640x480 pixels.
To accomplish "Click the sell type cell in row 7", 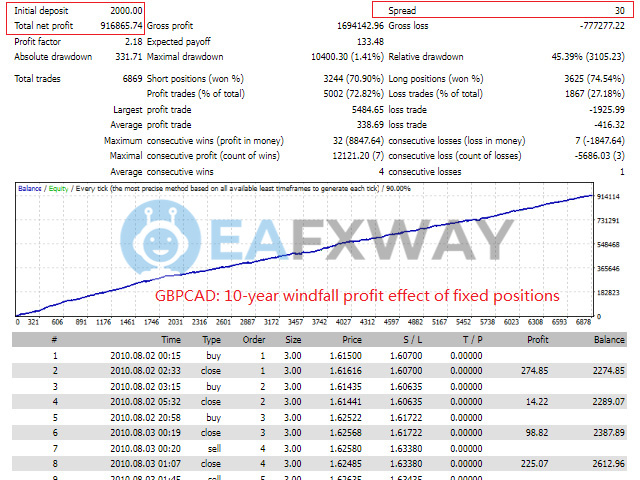I will click(214, 449).
